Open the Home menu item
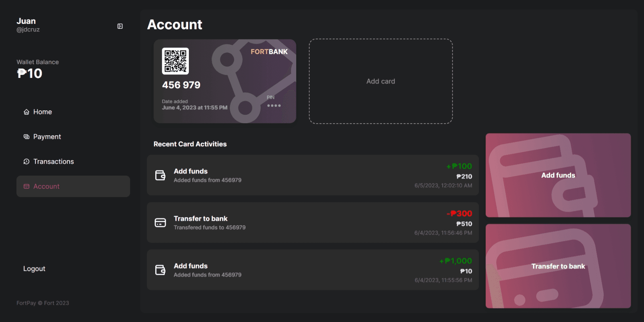 click(x=42, y=112)
